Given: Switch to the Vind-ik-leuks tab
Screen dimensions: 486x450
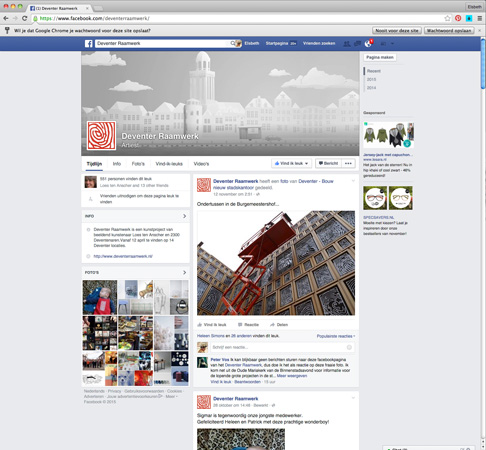Looking at the screenshot, I should 169,164.
